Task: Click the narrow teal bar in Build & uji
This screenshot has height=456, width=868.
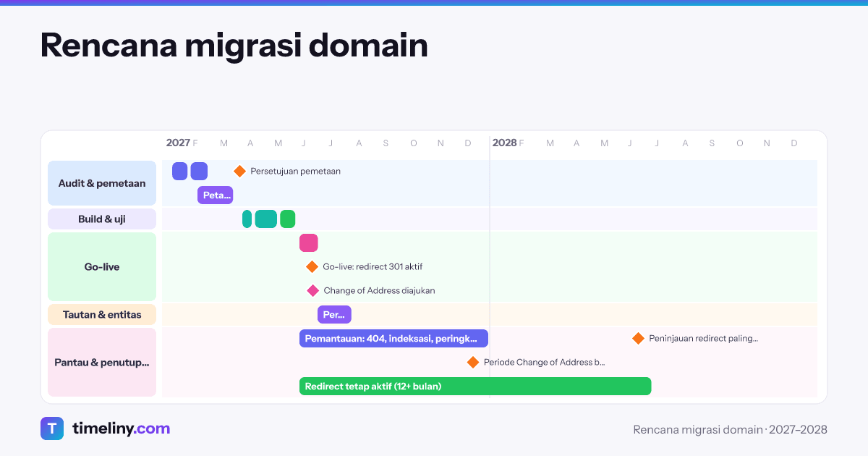Action: (247, 219)
